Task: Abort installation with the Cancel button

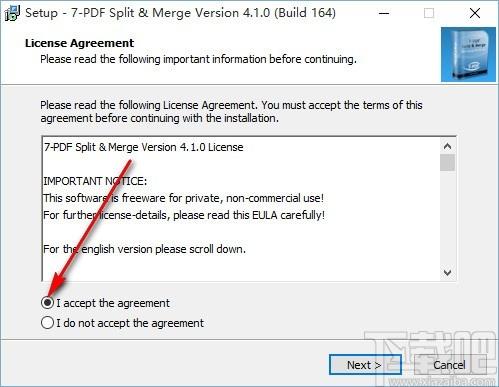Action: (449, 365)
